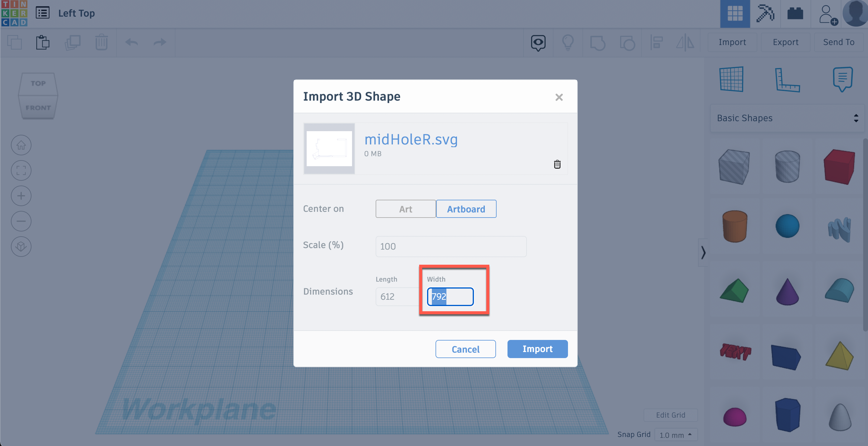Open Snap Grid 1.0 mm dropdown

click(x=676, y=435)
